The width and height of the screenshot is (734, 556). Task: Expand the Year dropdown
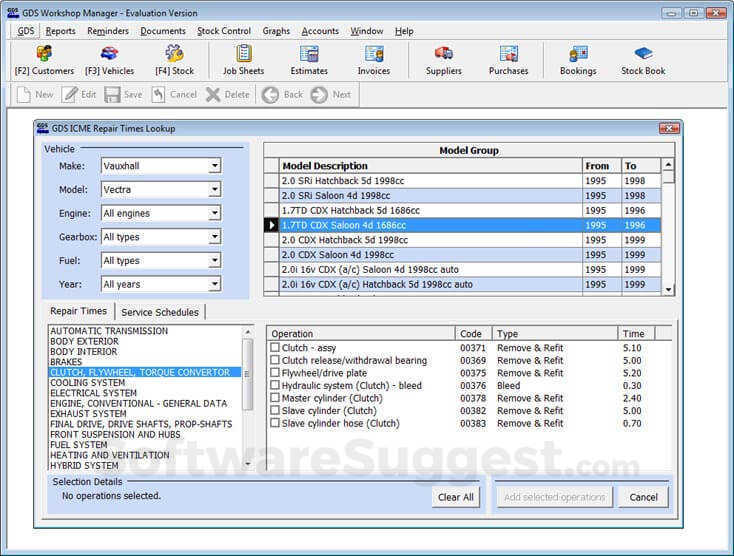pos(215,285)
